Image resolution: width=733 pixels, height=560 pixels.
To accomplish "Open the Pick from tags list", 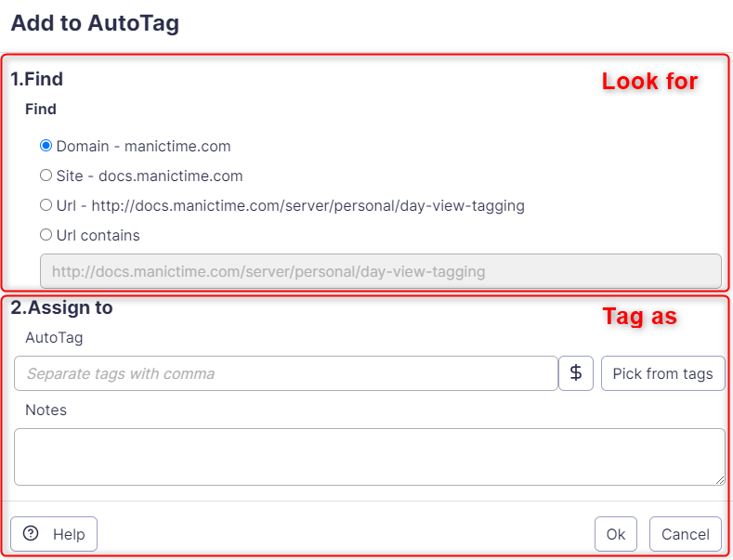I will [x=662, y=373].
